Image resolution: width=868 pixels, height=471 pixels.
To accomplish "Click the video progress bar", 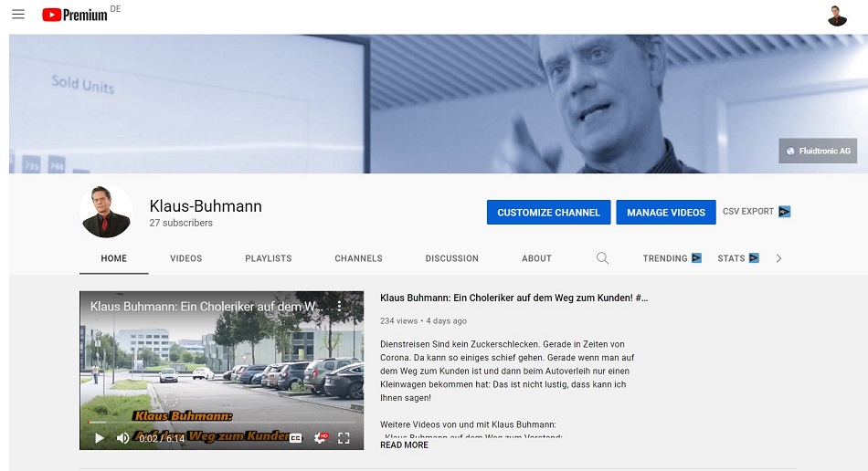I will point(221,423).
